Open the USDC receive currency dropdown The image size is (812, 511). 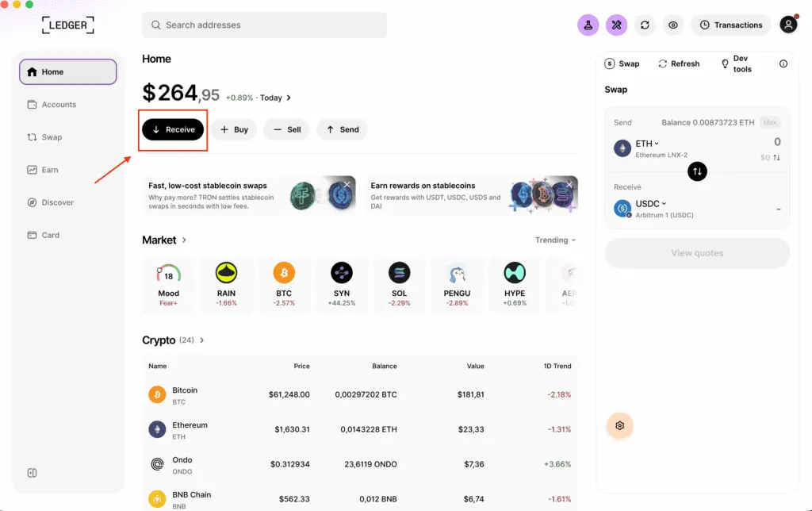tap(650, 204)
